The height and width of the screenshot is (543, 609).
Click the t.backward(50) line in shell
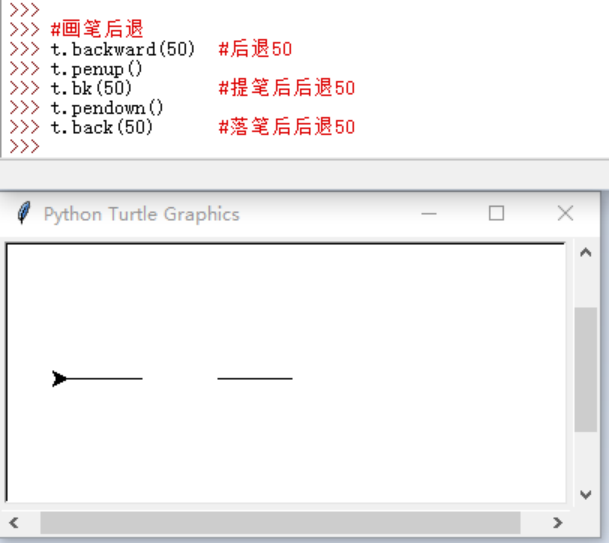[122, 49]
